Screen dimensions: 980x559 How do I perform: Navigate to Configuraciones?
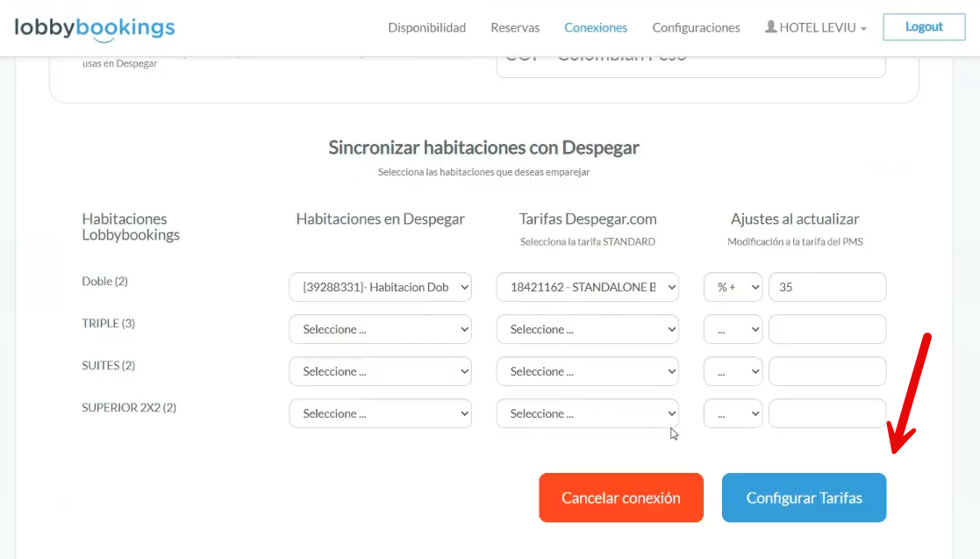point(697,27)
